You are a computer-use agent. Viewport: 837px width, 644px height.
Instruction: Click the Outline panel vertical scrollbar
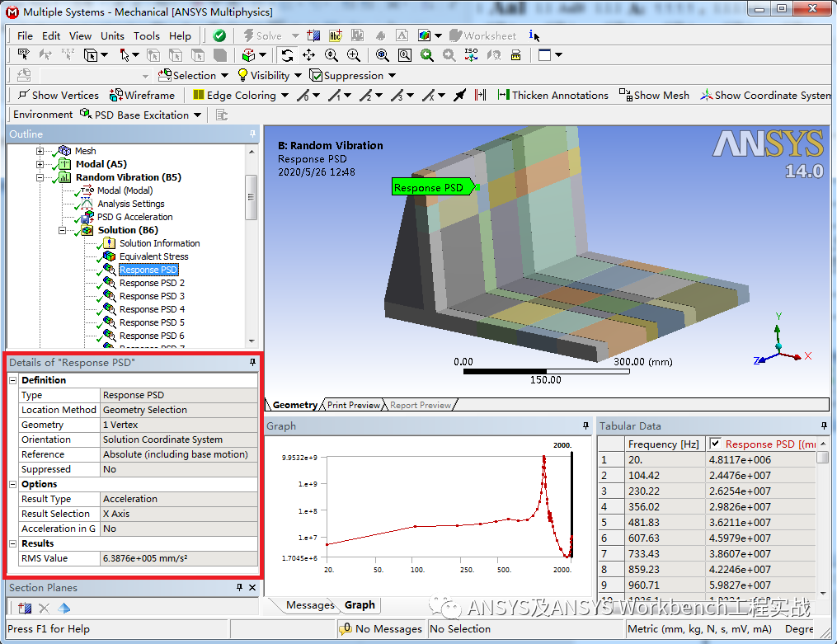coord(251,197)
